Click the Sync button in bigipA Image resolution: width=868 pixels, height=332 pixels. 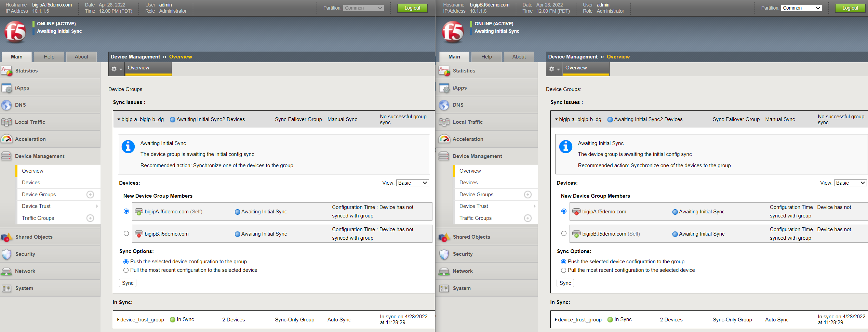(128, 283)
